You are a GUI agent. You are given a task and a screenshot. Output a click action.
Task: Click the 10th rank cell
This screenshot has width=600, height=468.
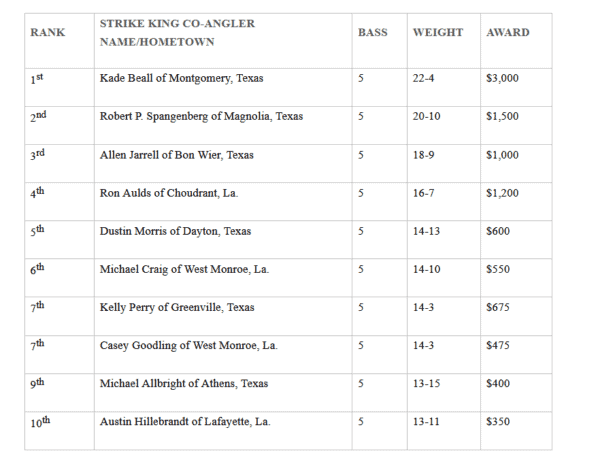pos(38,422)
